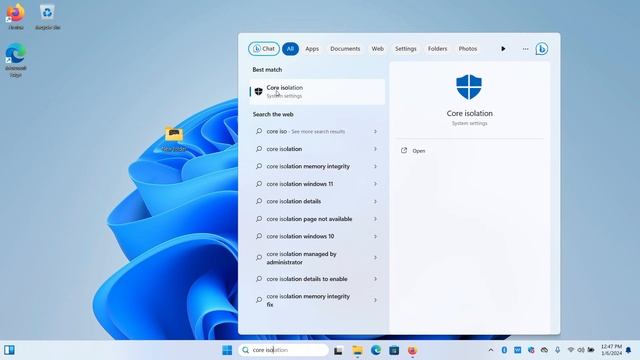
Task: Expand arrow for 'core isolation memory integrity'
Action: (375, 167)
